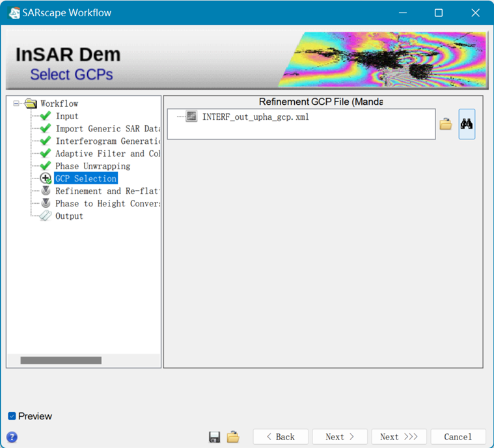Click the horizontal scrollbar in workflow tree
This screenshot has width=494, height=448.
[x=61, y=360]
